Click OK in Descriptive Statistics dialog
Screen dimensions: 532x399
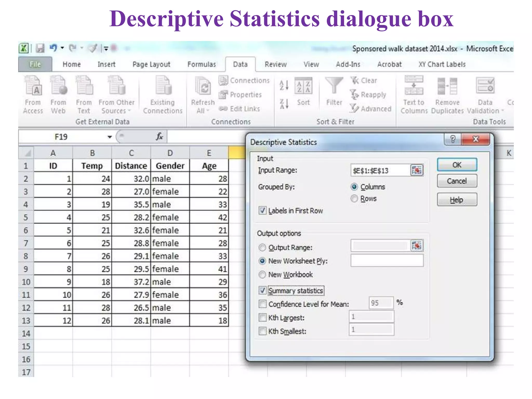(x=457, y=165)
